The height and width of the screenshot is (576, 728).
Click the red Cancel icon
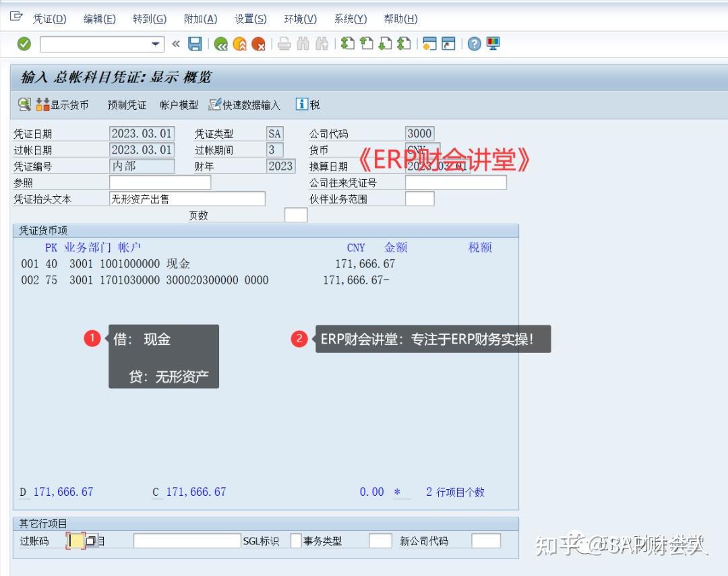coord(258,43)
